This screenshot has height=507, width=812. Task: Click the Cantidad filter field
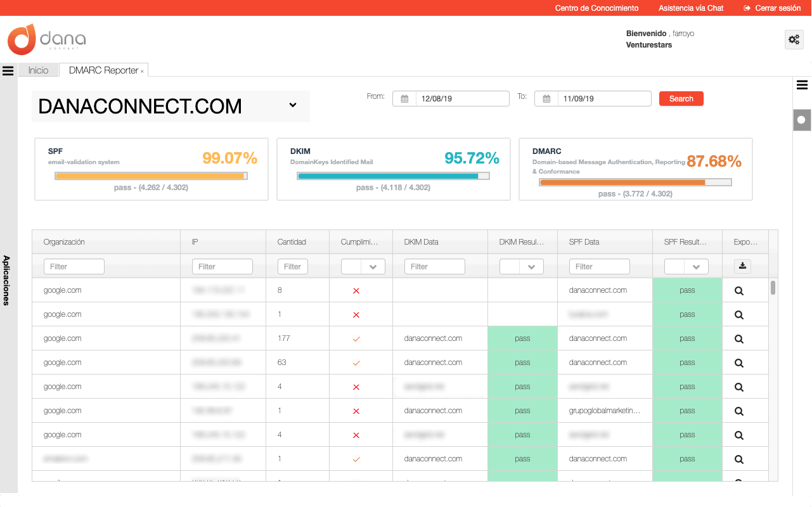pos(293,267)
